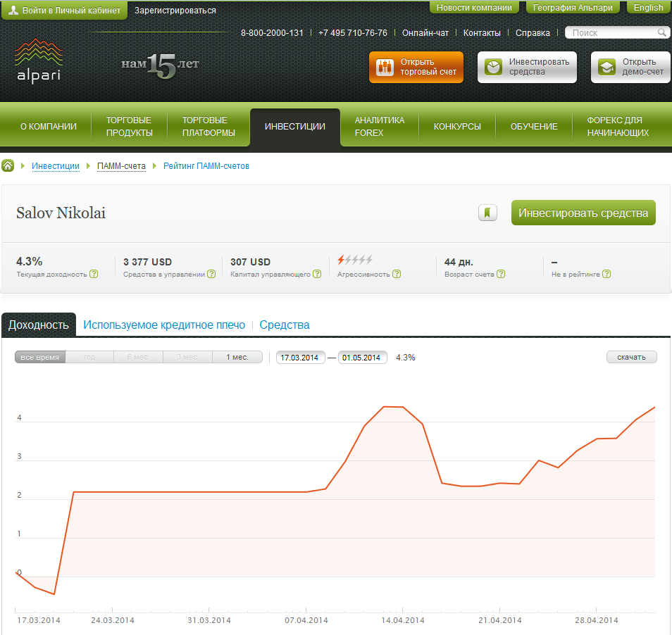Open ОБУЧЕНИЕ menu
672x635 pixels.
pos(534,126)
